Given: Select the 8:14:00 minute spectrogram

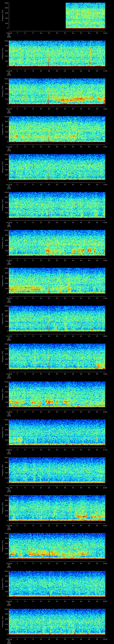Looking at the screenshot, I should 57,205.
